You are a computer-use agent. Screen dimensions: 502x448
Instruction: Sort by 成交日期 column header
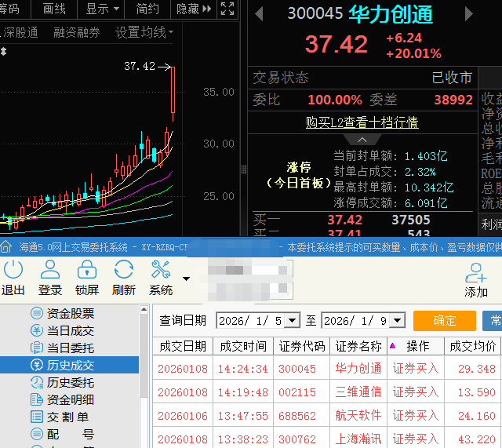coord(183,346)
